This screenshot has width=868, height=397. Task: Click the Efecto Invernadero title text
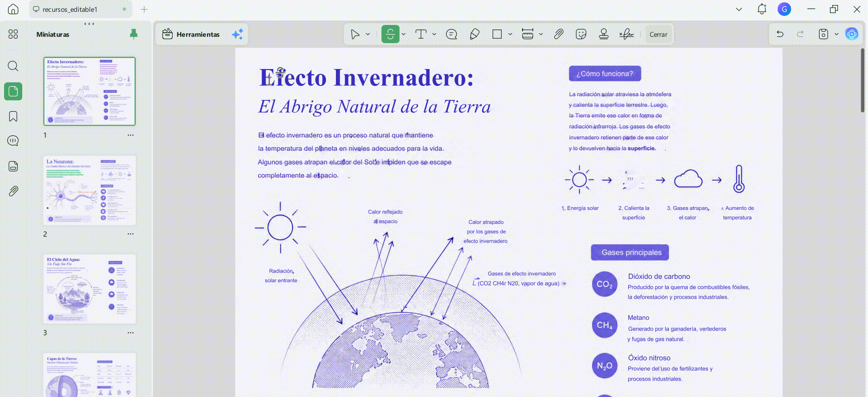(x=366, y=77)
